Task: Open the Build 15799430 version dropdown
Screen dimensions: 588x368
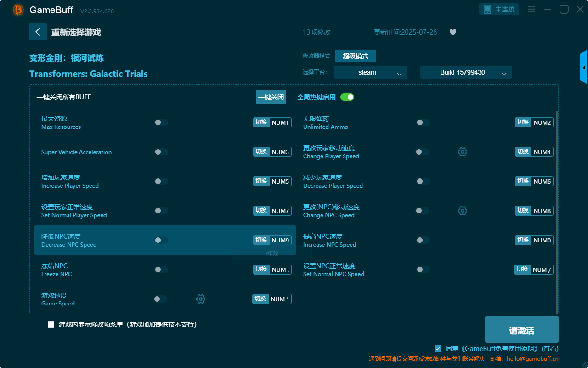Action: 466,72
